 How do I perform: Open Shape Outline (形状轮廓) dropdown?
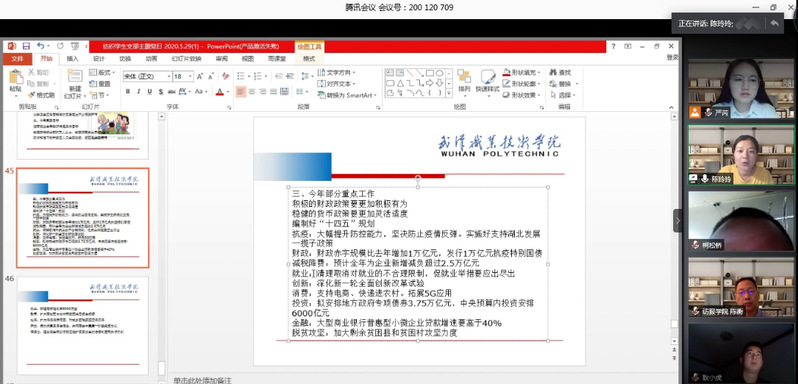(521, 83)
